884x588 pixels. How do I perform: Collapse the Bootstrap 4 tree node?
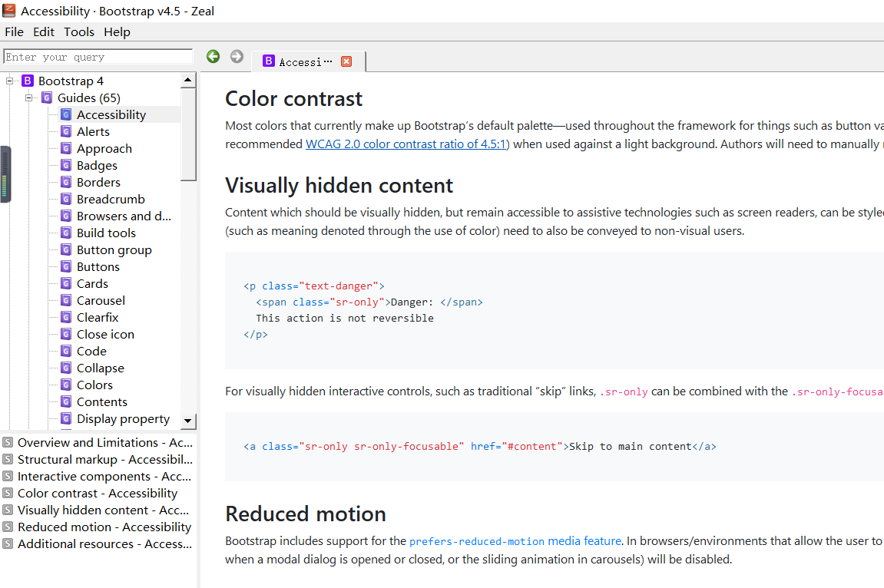click(9, 81)
